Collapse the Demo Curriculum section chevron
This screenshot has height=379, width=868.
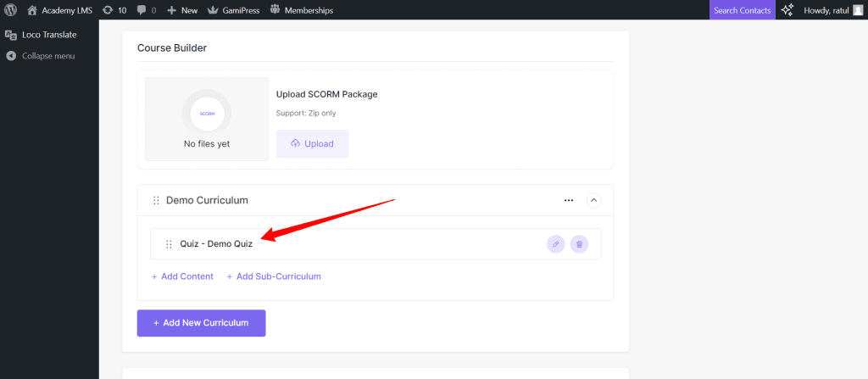point(593,201)
